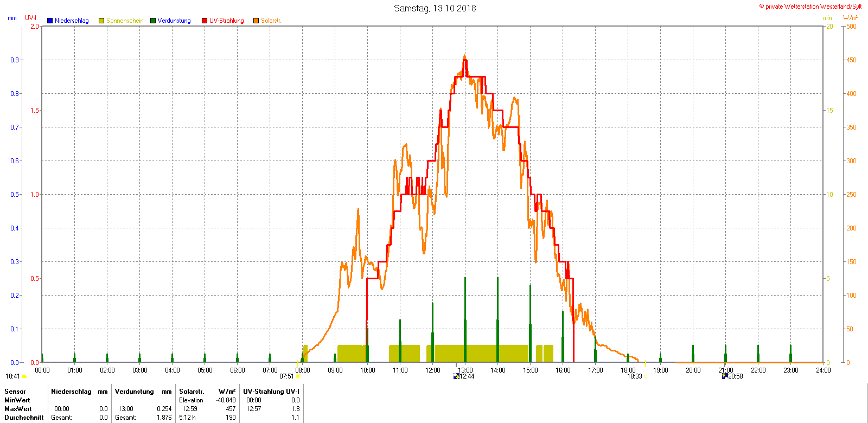Click the 00:00 time axis label
This screenshot has height=423, width=868.
tap(42, 370)
